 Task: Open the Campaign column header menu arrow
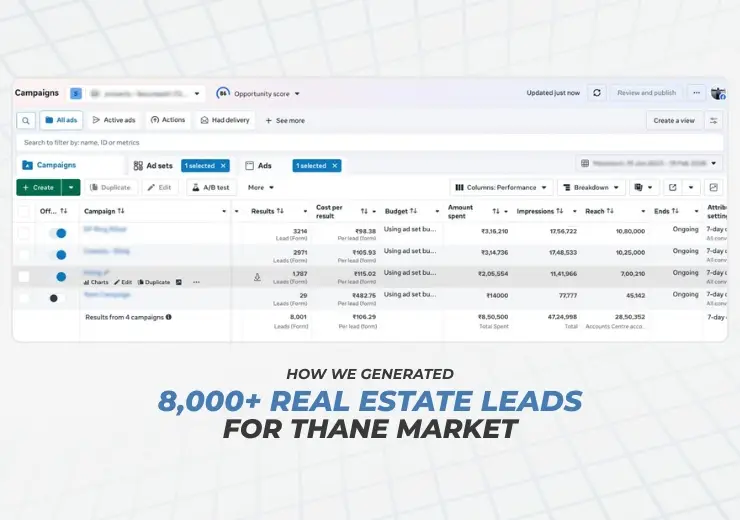click(224, 211)
